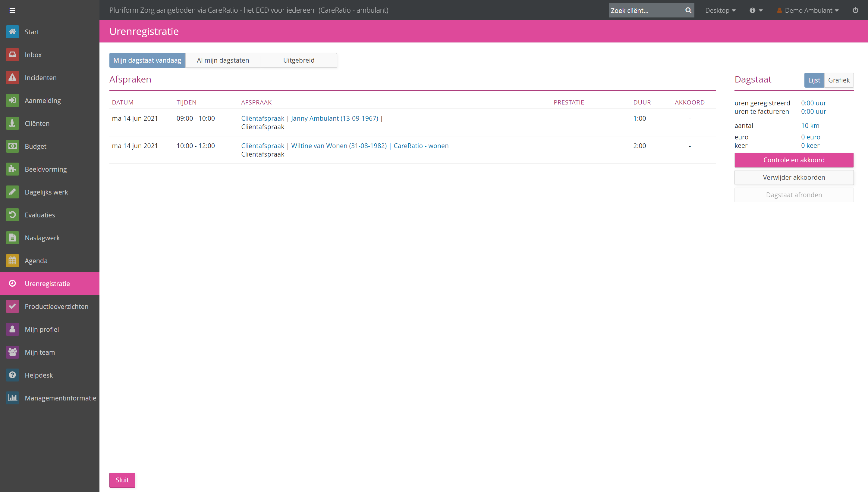Click the AKKOORD column header
This screenshot has width=868, height=492.
690,102
